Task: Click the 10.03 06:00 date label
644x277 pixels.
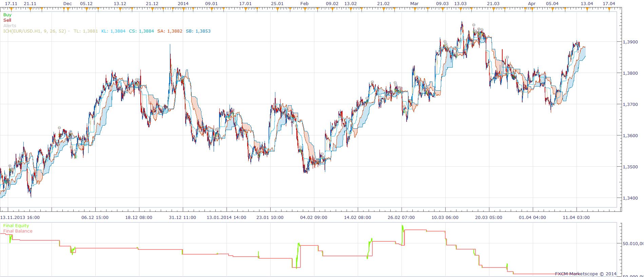Action: (445, 218)
